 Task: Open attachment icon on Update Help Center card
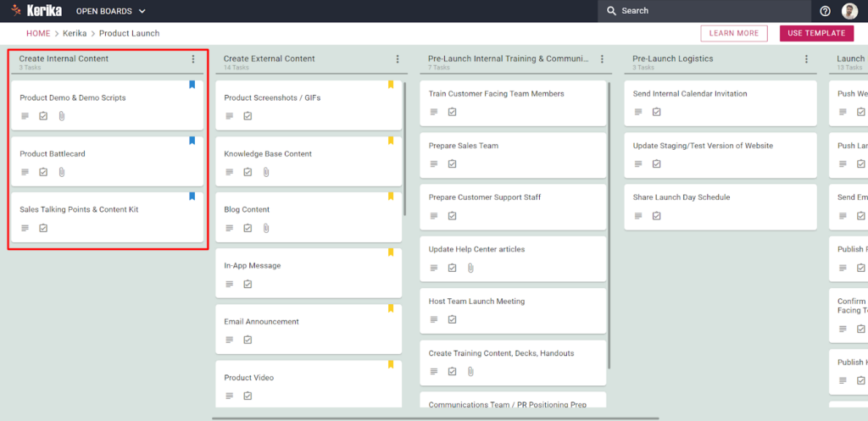click(x=470, y=268)
